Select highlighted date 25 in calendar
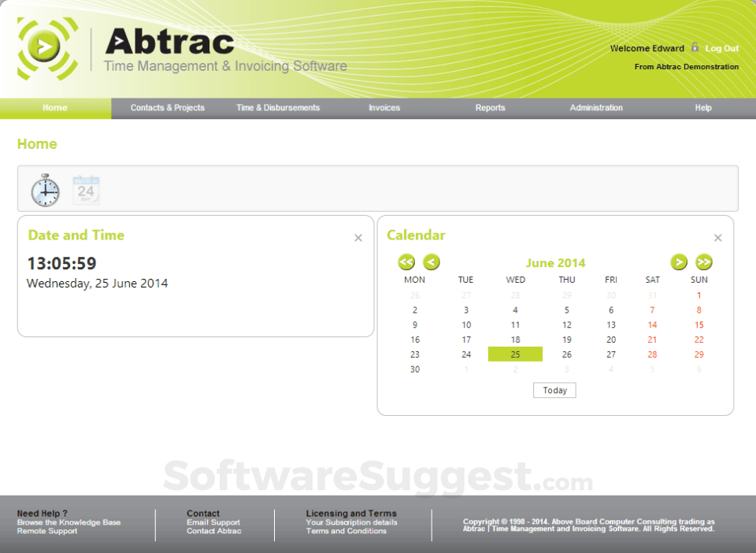756x553 pixels. [x=515, y=354]
